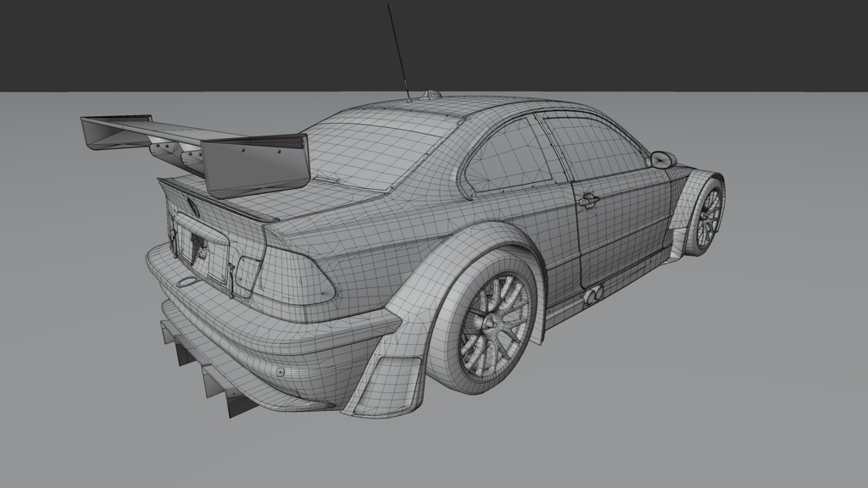Select the front wheel of the car model
Image resolution: width=868 pixels, height=488 pixels.
pyautogui.click(x=704, y=217)
